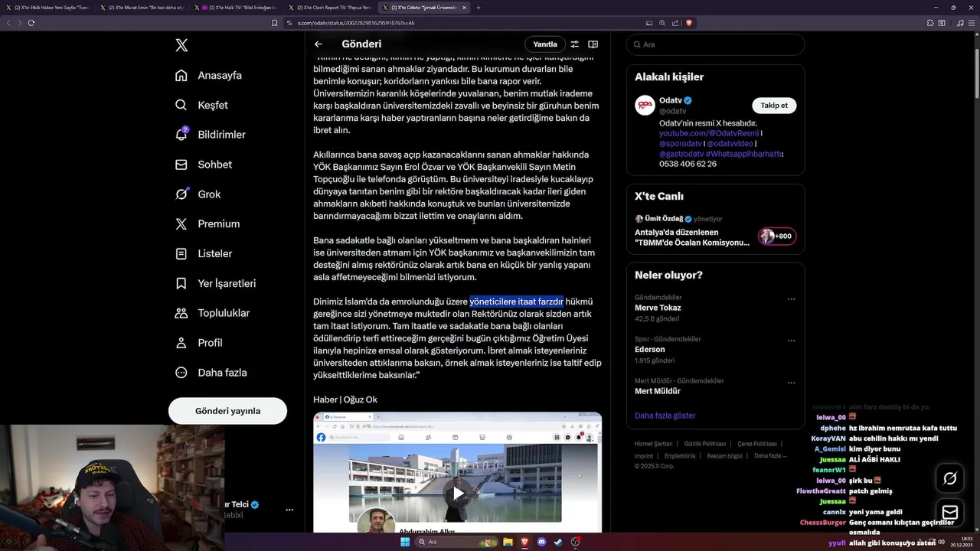
Task: Open Grok icon in sidebar
Action: [181, 194]
